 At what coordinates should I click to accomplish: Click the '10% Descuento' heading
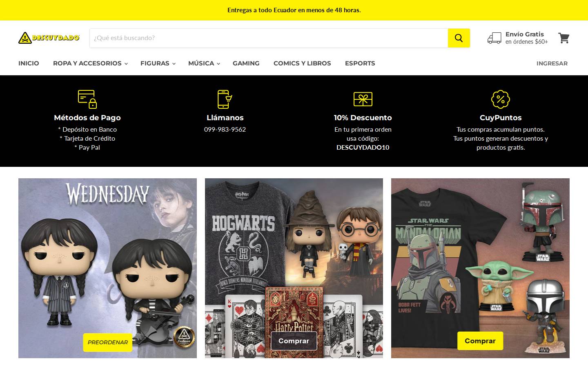pyautogui.click(x=363, y=118)
